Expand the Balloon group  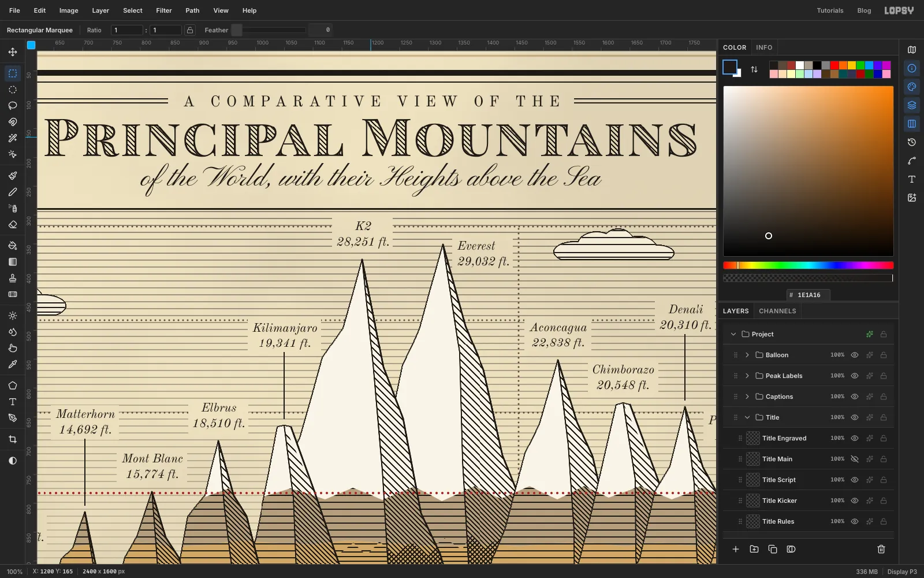[x=747, y=355]
